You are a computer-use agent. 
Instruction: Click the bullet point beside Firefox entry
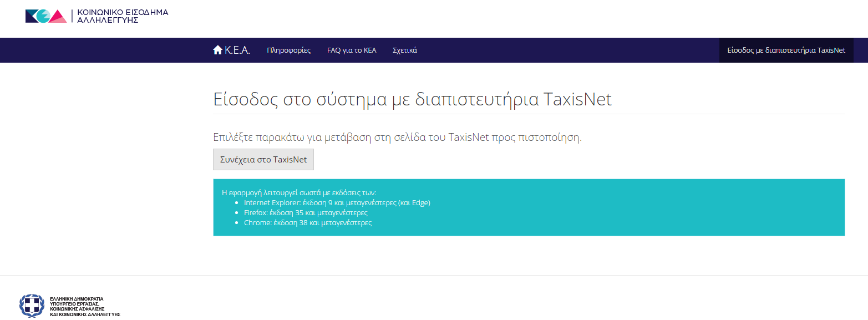tap(237, 213)
